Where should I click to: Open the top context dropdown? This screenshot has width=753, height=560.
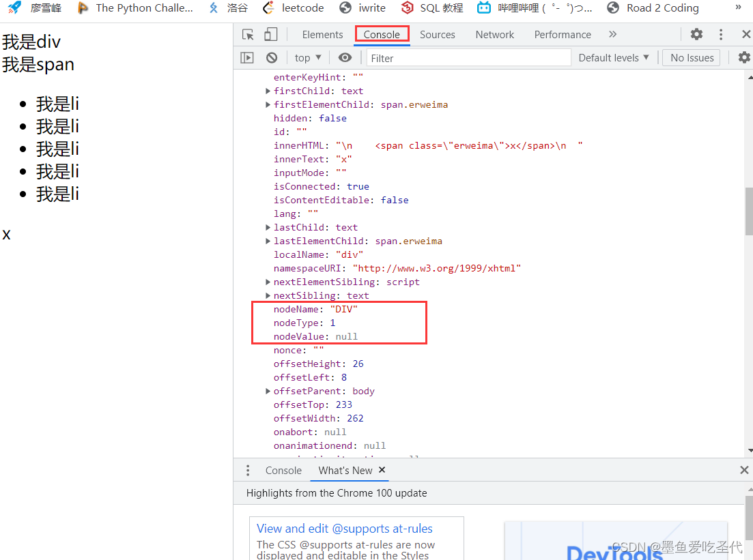[308, 57]
